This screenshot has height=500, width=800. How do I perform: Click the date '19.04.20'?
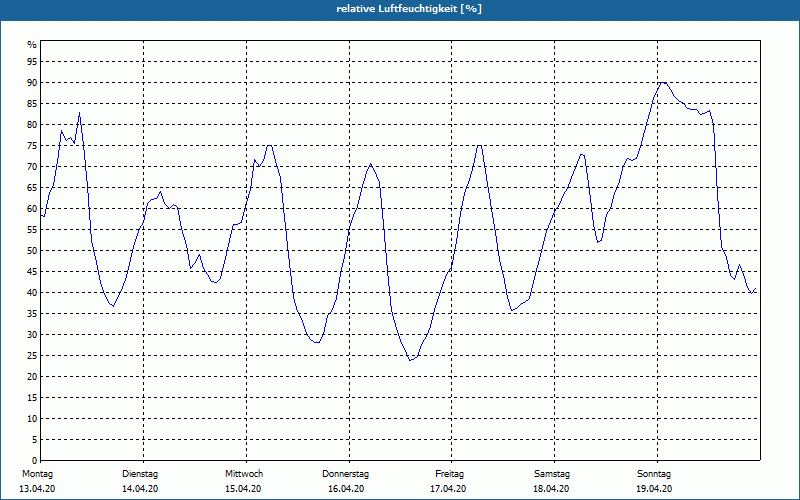pos(654,489)
